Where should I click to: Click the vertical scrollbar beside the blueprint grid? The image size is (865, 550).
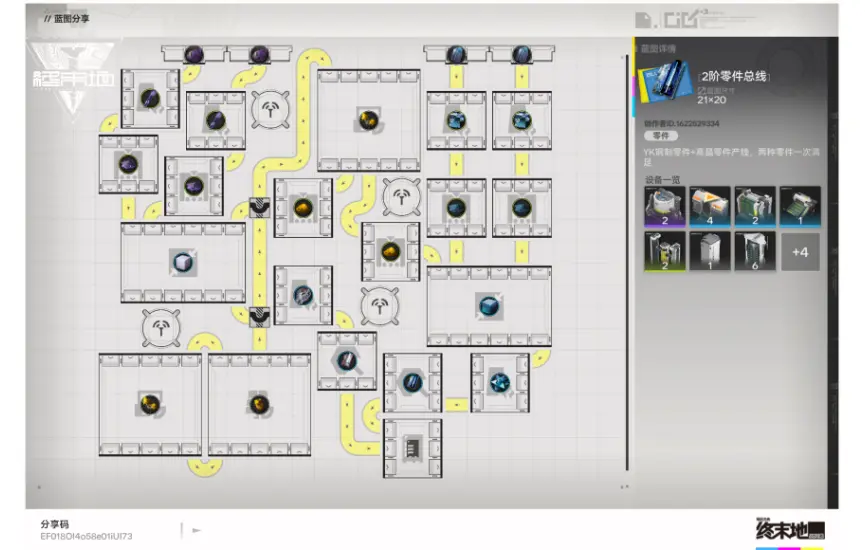627,262
